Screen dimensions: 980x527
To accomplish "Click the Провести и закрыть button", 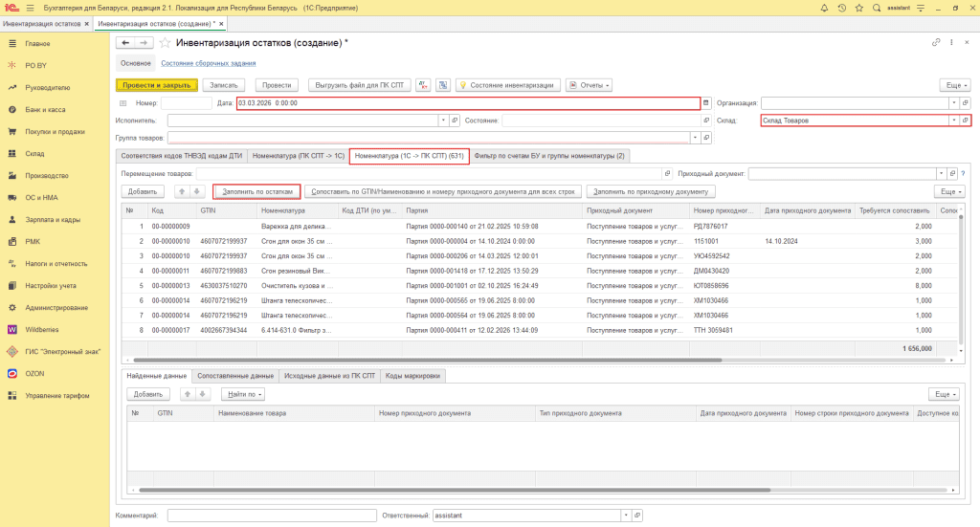I will click(156, 84).
